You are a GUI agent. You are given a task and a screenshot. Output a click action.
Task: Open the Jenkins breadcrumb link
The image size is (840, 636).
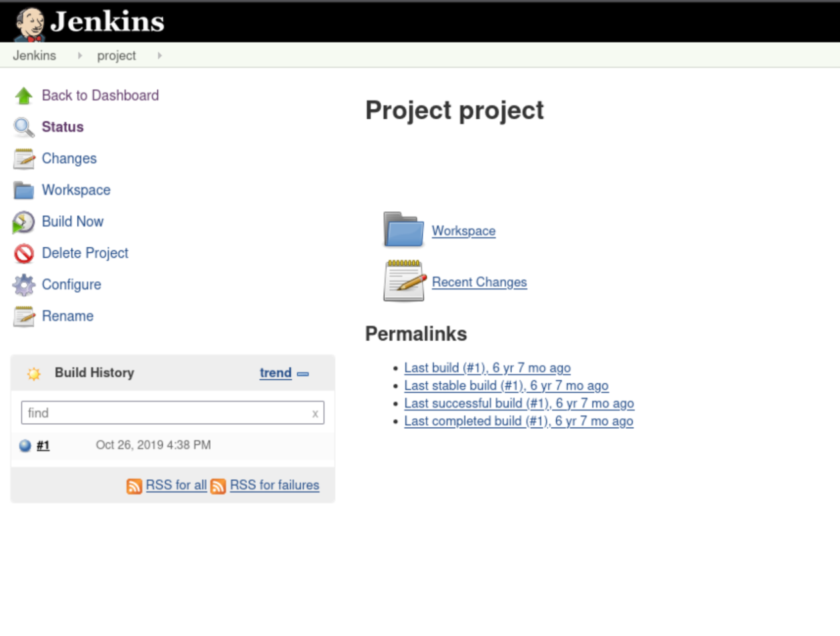point(35,55)
